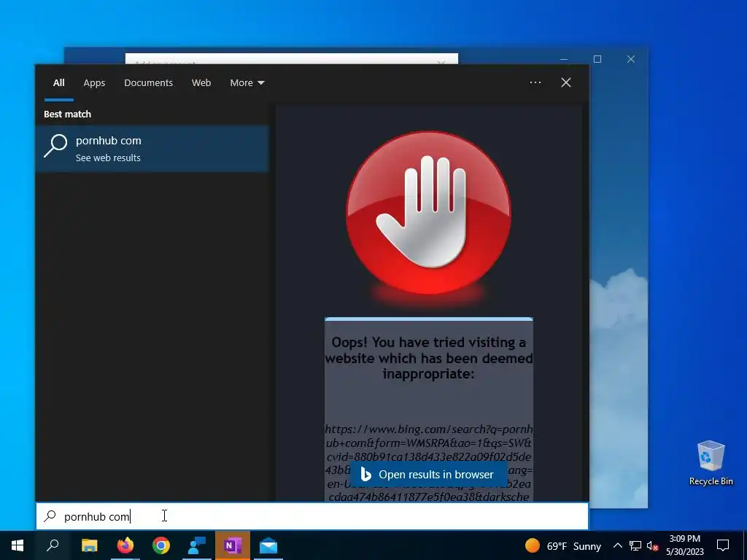The width and height of the screenshot is (747, 560).
Task: Click inside the search text box
Action: point(312,516)
